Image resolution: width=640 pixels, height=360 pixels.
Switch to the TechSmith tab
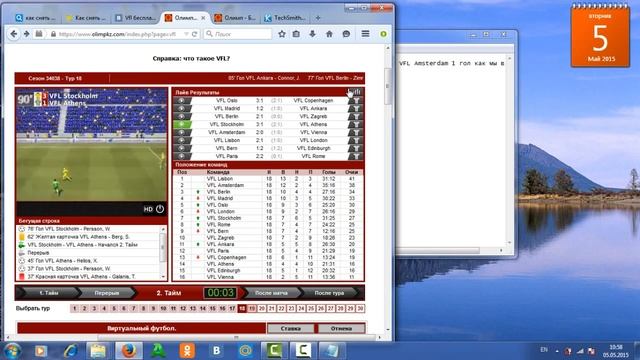[x=285, y=18]
